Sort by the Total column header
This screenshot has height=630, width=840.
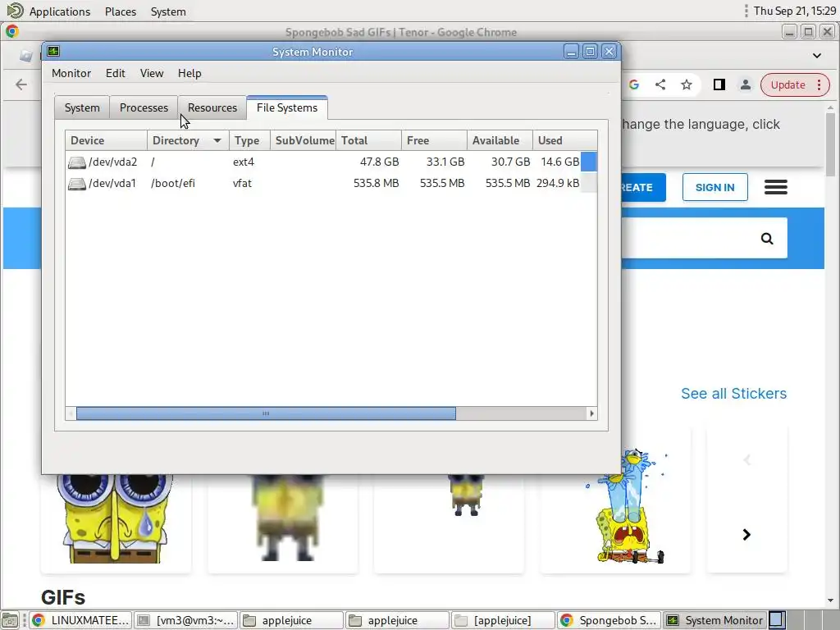coord(368,140)
